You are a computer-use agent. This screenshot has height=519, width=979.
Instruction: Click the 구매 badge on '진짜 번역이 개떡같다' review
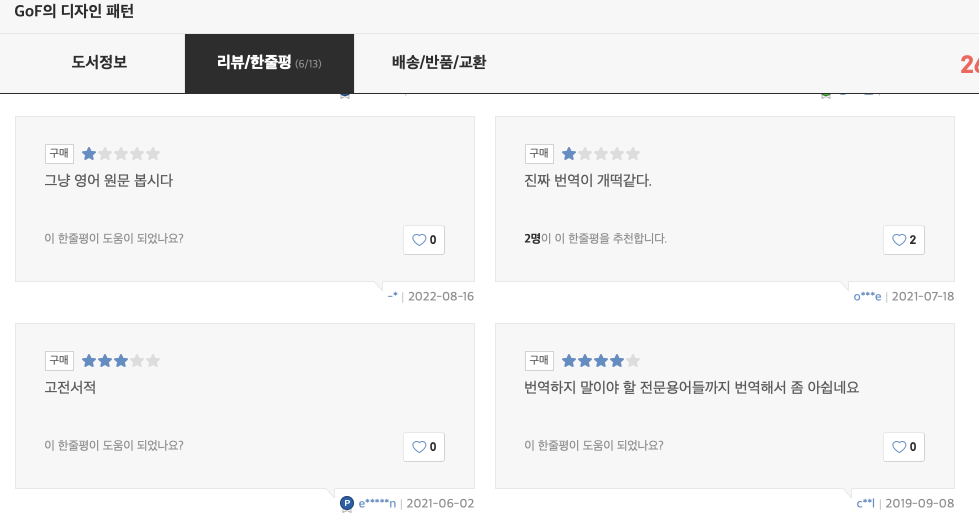[539, 154]
